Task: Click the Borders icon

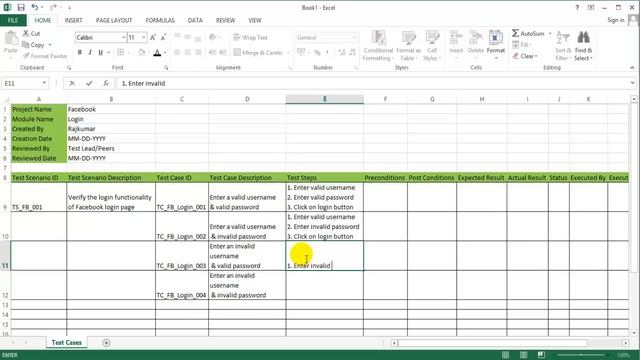Action: click(121, 52)
